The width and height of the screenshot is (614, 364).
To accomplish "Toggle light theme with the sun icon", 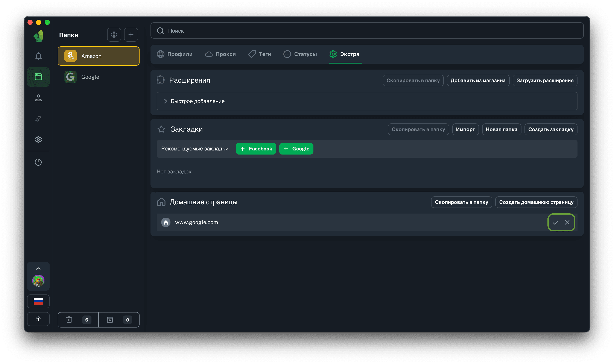I will (38, 319).
